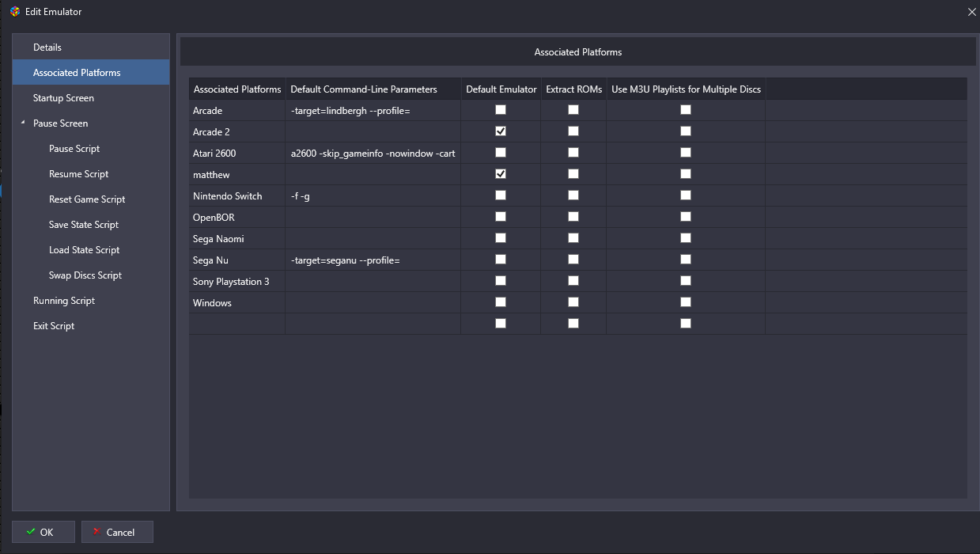Click the green checkmark OK button
Viewport: 980px width, 554px height.
[x=44, y=532]
